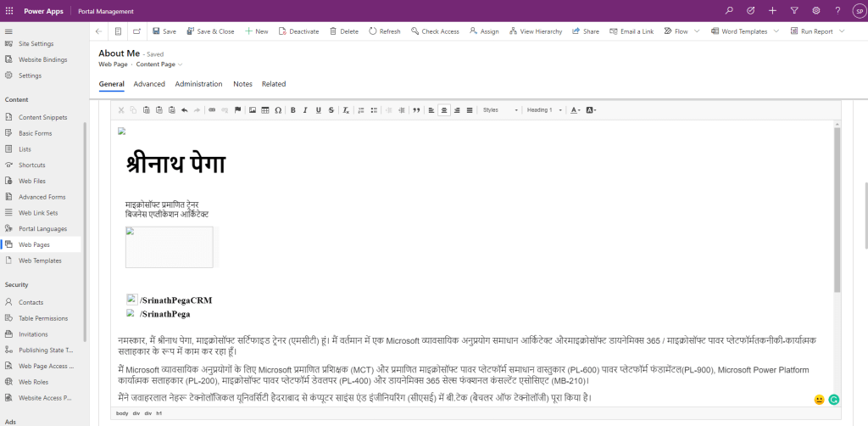Screen dimensions: 868x426
Task: Insert special character with omega icon
Action: point(278,110)
